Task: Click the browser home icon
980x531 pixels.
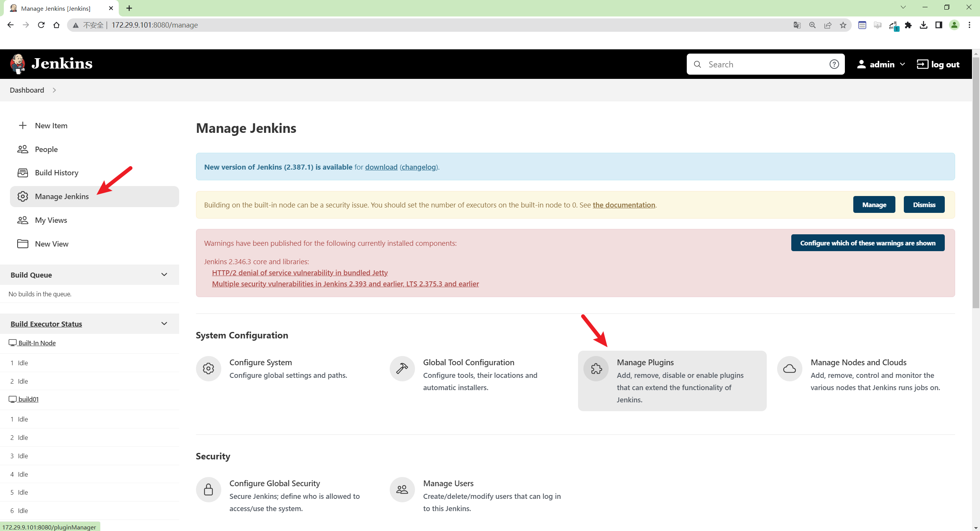Action: (57, 25)
